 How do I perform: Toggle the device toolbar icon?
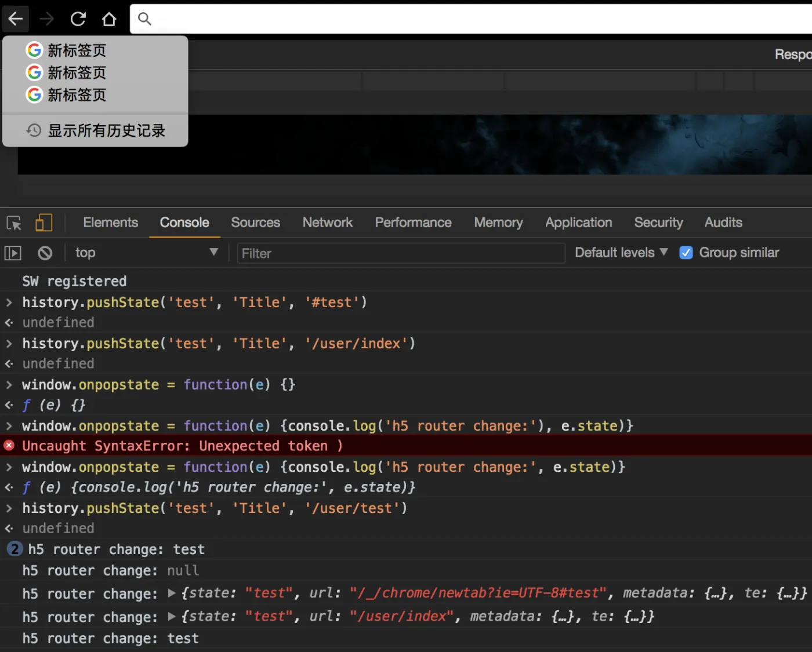click(x=43, y=223)
